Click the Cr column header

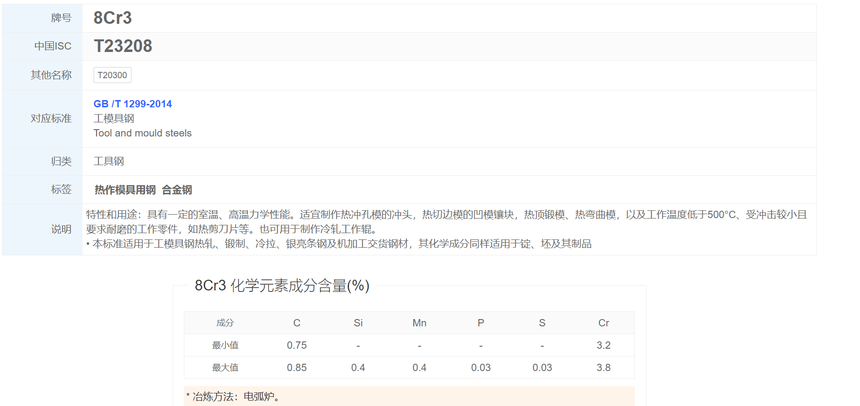coord(603,323)
